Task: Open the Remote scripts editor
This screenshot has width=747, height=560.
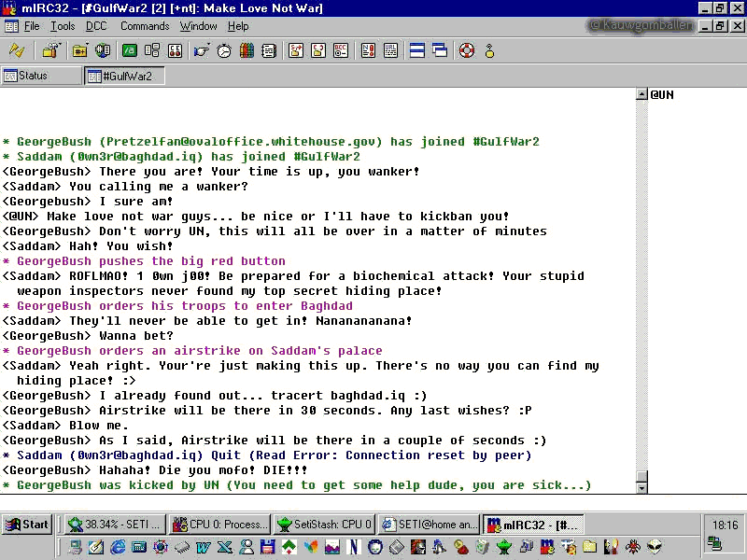Action: [x=175, y=50]
